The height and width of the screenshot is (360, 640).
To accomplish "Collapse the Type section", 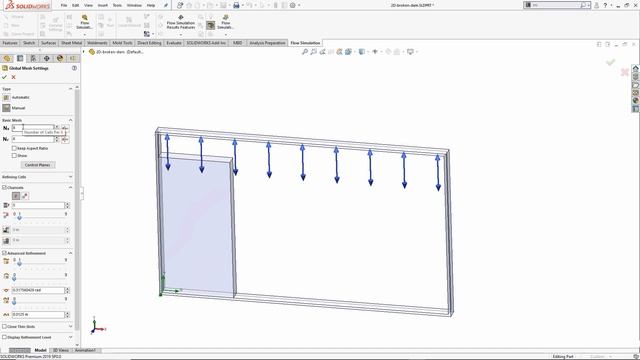I will click(x=70, y=89).
